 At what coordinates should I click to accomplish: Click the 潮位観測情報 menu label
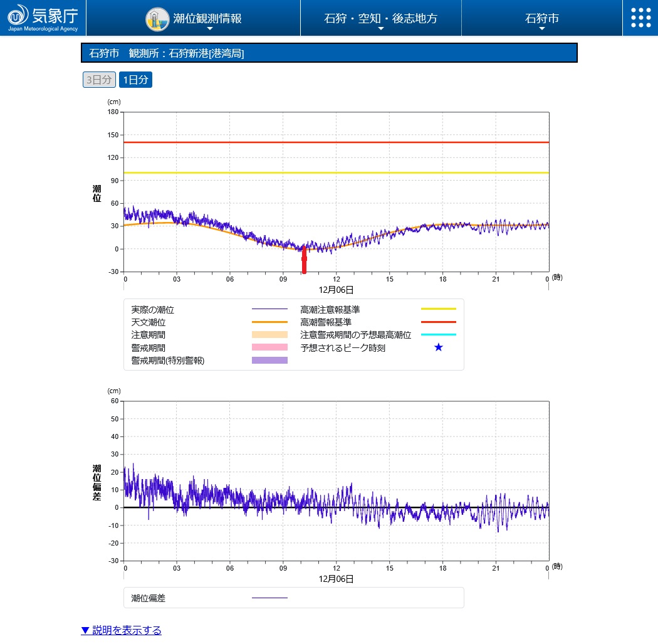207,18
